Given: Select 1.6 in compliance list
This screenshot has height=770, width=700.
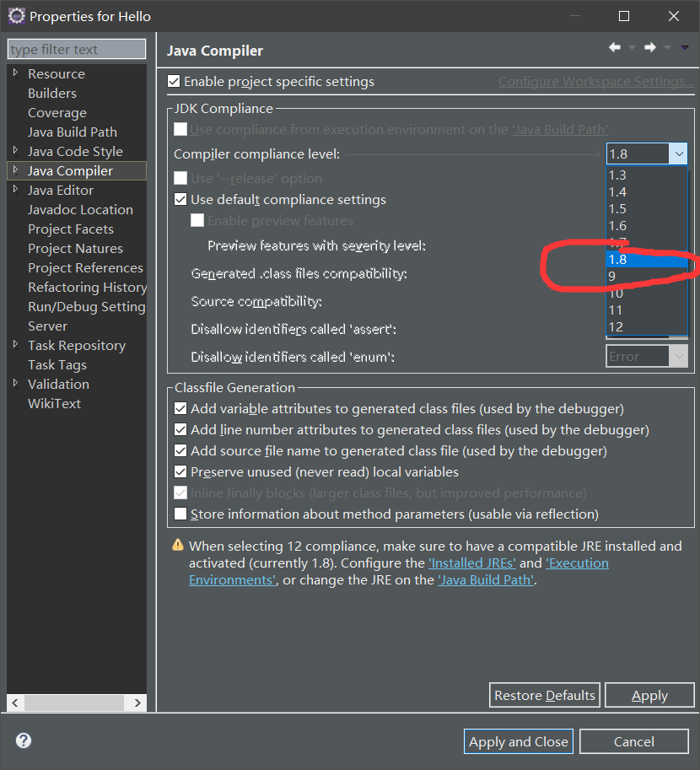Looking at the screenshot, I should coord(647,225).
